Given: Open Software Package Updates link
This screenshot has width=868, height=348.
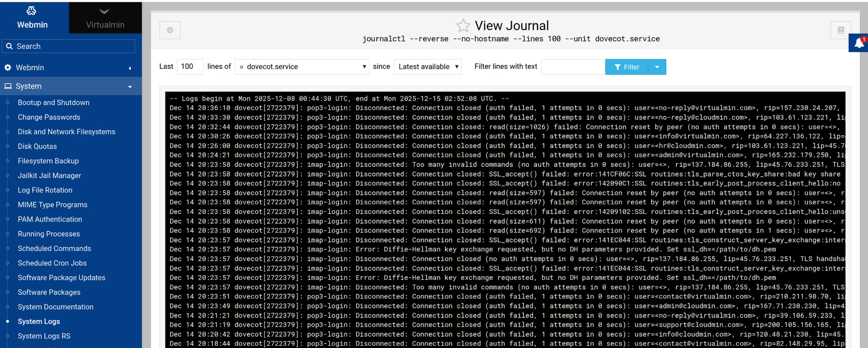Looking at the screenshot, I should pyautogui.click(x=61, y=277).
